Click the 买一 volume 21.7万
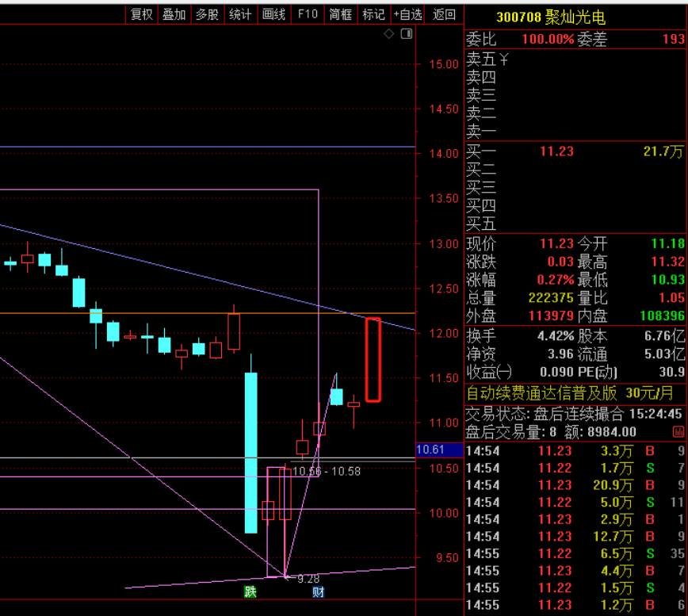688x616 pixels. coord(663,151)
